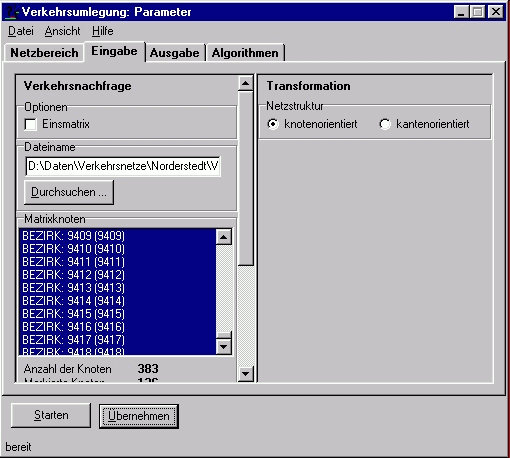Click the down arrow of Verkehrsnachfrage panel scrollbar
This screenshot has width=510, height=458.
pos(246,374)
